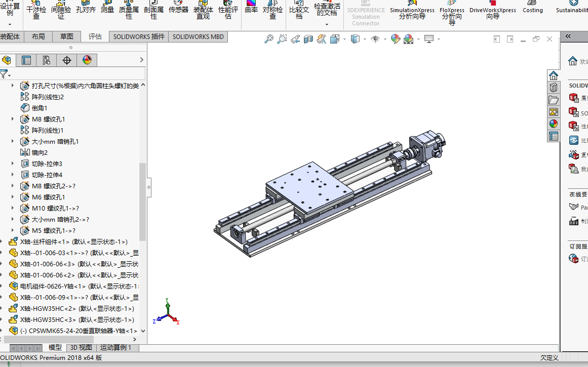The width and height of the screenshot is (588, 367).
Task: Switch to the 3D 视图 bottom tab
Action: [81, 348]
